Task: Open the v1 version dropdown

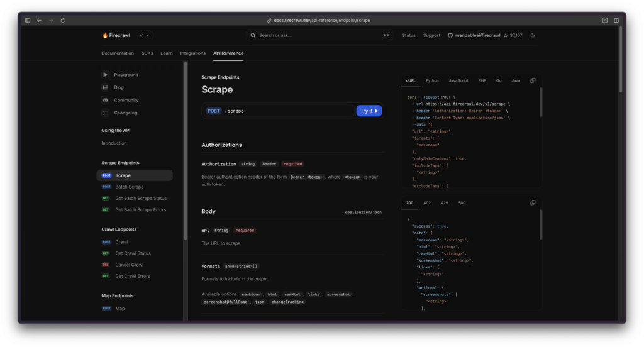Action: click(144, 35)
